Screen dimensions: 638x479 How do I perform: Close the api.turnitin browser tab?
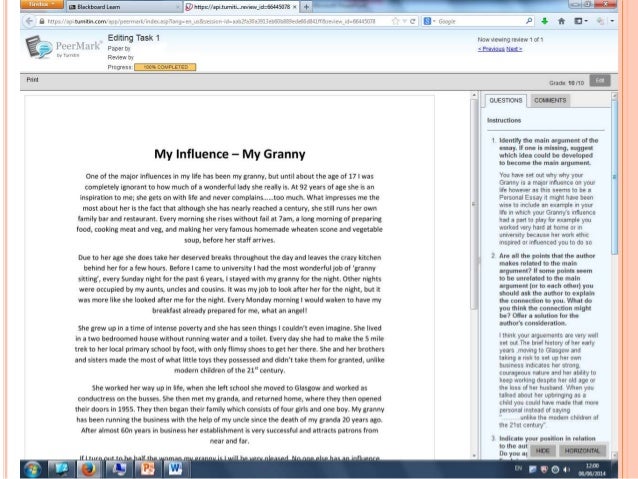294,7
